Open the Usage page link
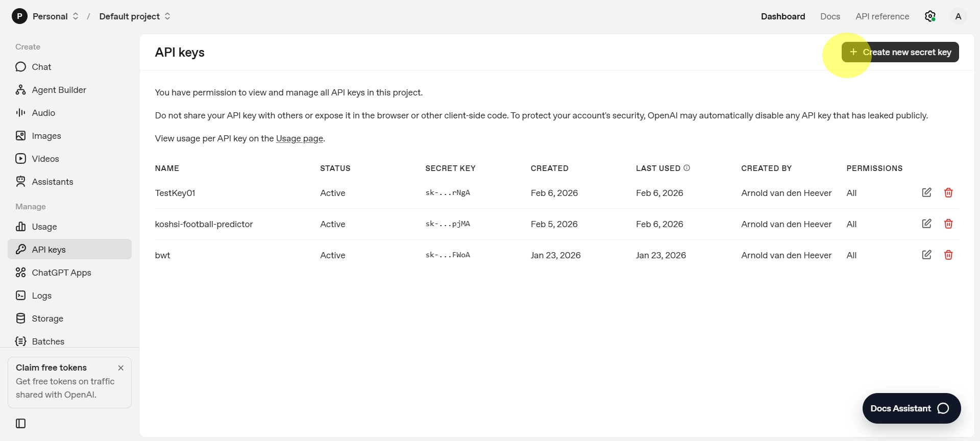This screenshot has height=441, width=980. pos(300,138)
